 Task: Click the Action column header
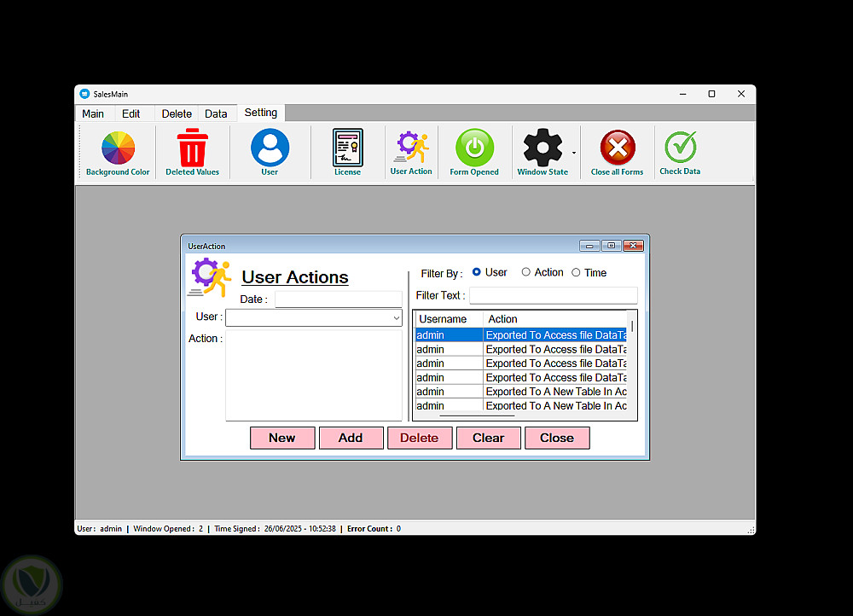[x=554, y=319]
